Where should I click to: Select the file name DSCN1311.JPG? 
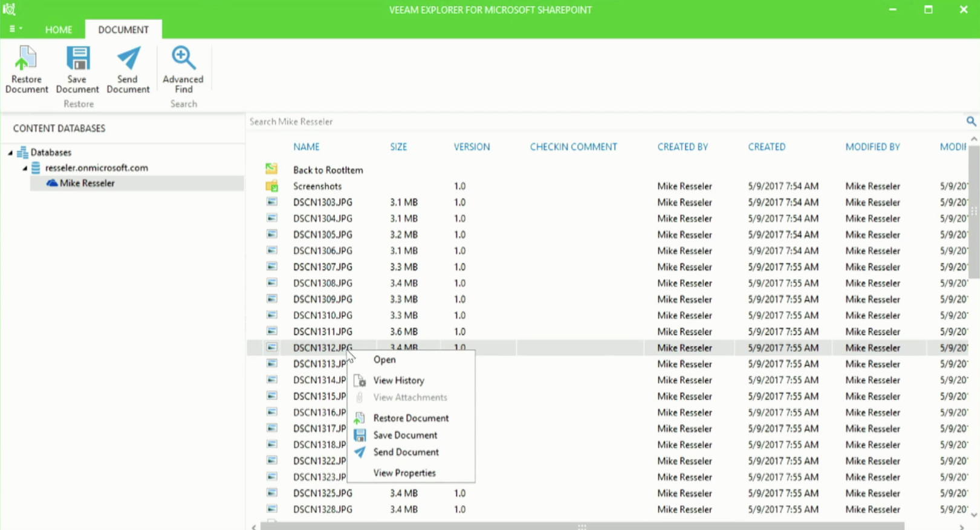click(323, 332)
